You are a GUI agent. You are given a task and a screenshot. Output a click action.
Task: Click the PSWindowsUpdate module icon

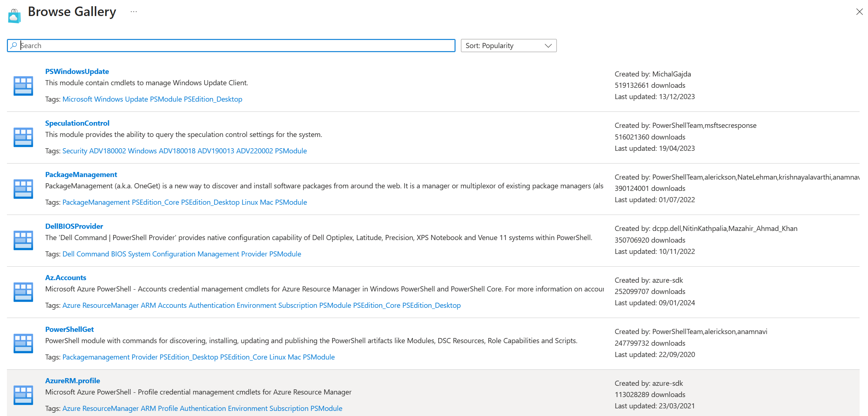pos(23,86)
